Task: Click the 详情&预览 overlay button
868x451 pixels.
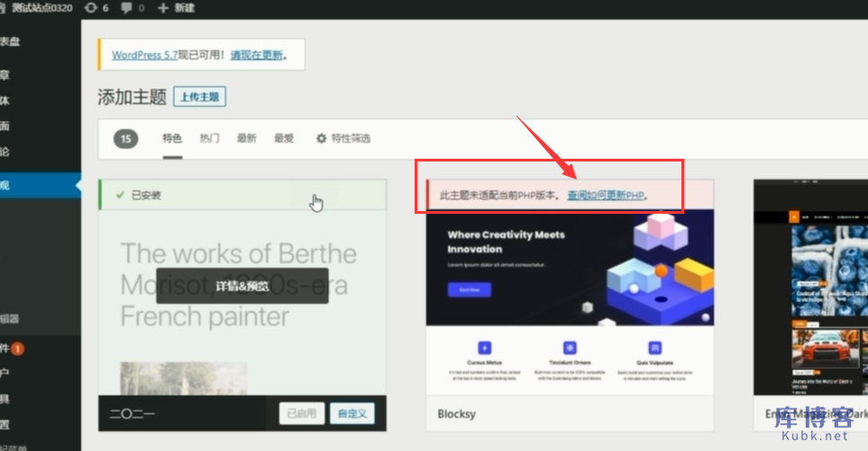Action: click(x=242, y=286)
